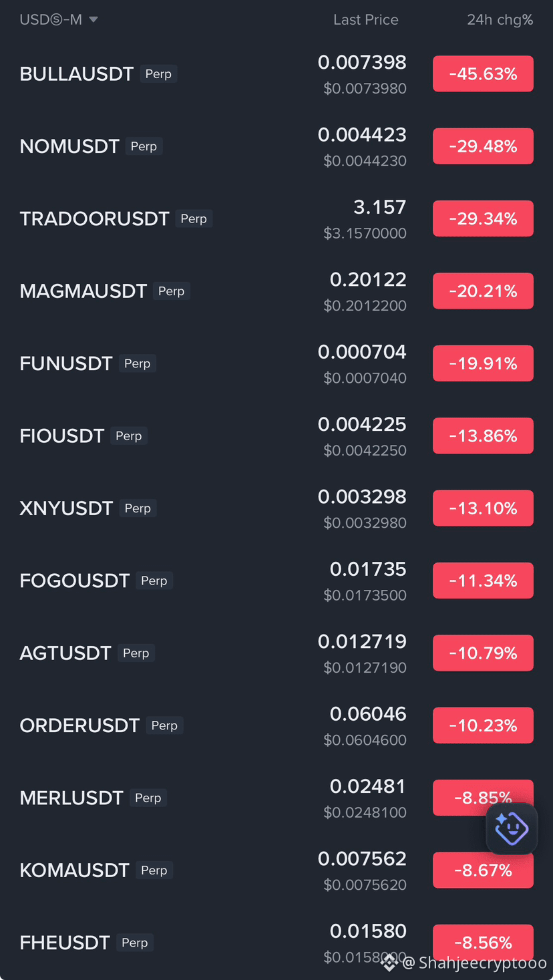Choose the AGTUSDT Perp row
The image size is (553, 980).
(276, 653)
